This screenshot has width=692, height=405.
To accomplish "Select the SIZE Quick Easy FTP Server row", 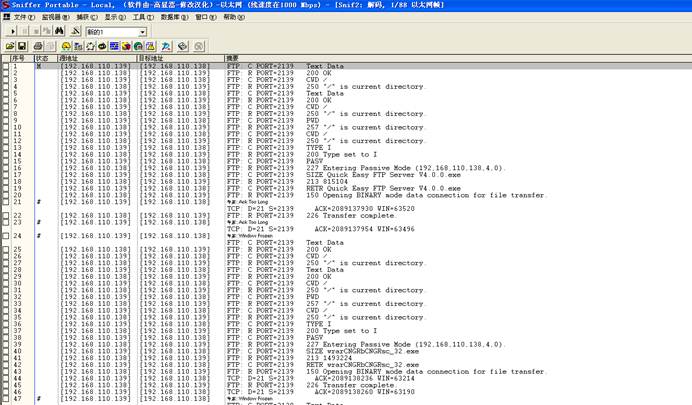I will point(346,175).
